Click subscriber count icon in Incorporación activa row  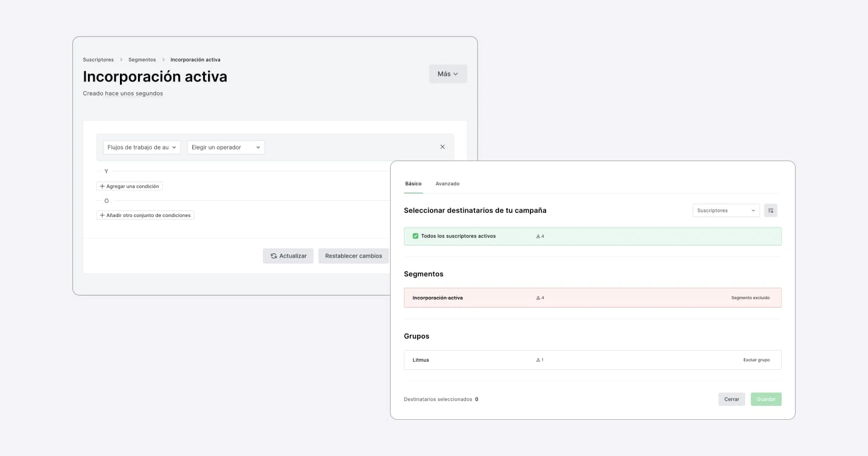538,298
